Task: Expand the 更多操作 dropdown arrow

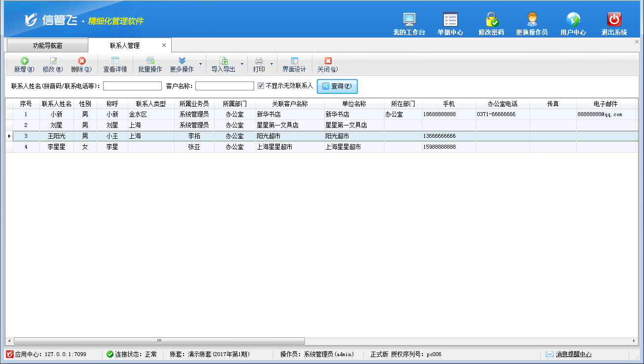Action: point(200,64)
